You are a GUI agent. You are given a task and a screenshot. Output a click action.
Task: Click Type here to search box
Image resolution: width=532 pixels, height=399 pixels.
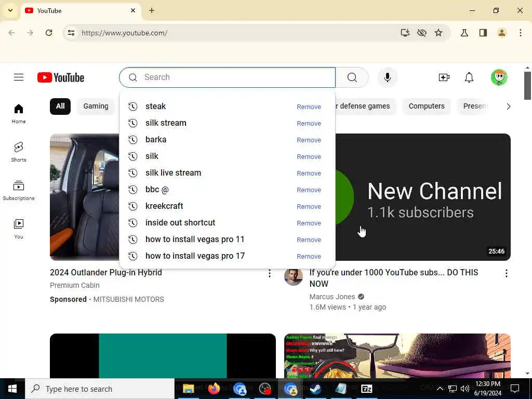(x=100, y=389)
